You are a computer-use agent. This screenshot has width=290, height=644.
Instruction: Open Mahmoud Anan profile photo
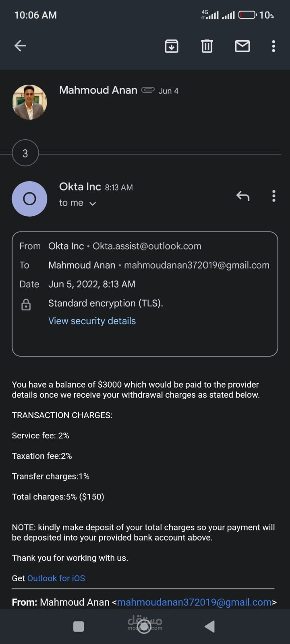click(x=29, y=102)
